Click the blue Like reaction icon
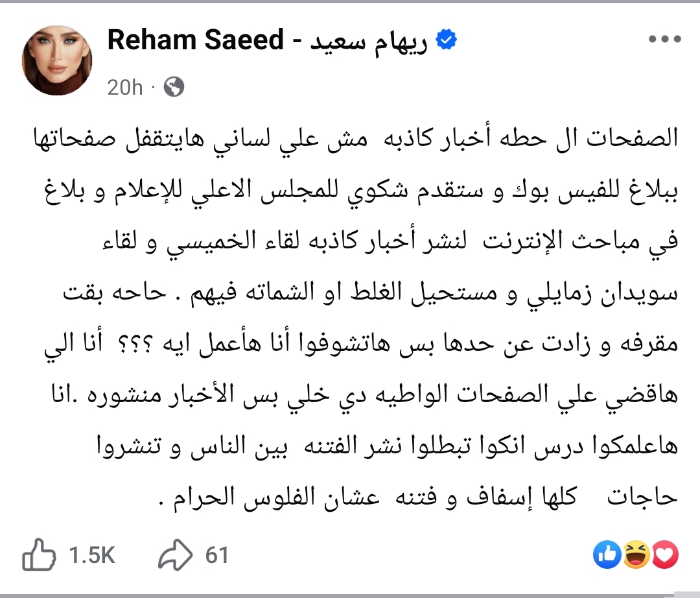Image resolution: width=700 pixels, height=598 pixels. (x=606, y=555)
